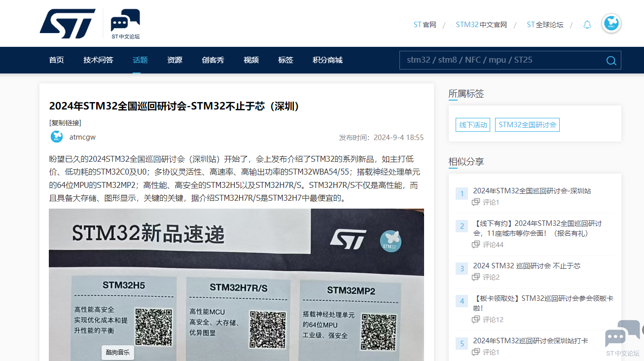Open the 视频 nav item
644x361 pixels.
(251, 60)
